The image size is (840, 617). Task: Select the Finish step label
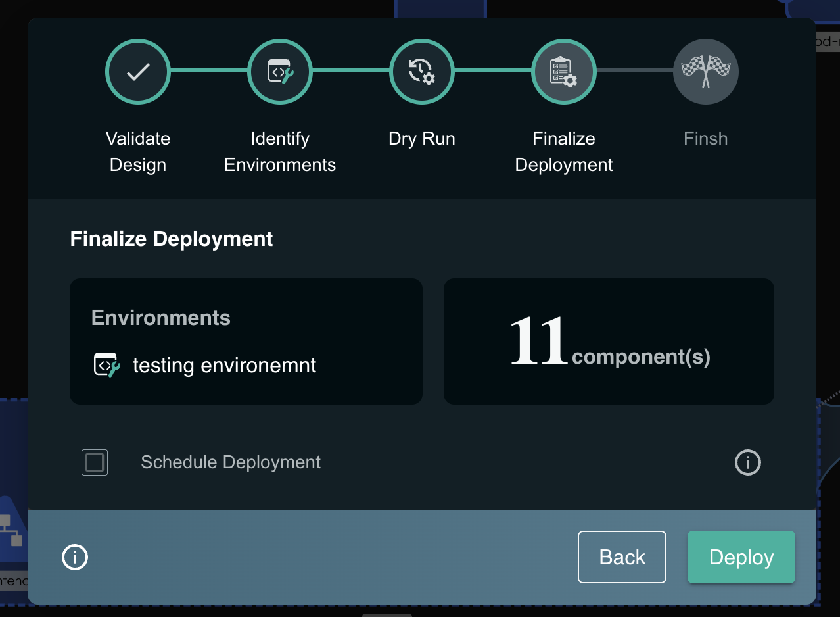coord(705,138)
